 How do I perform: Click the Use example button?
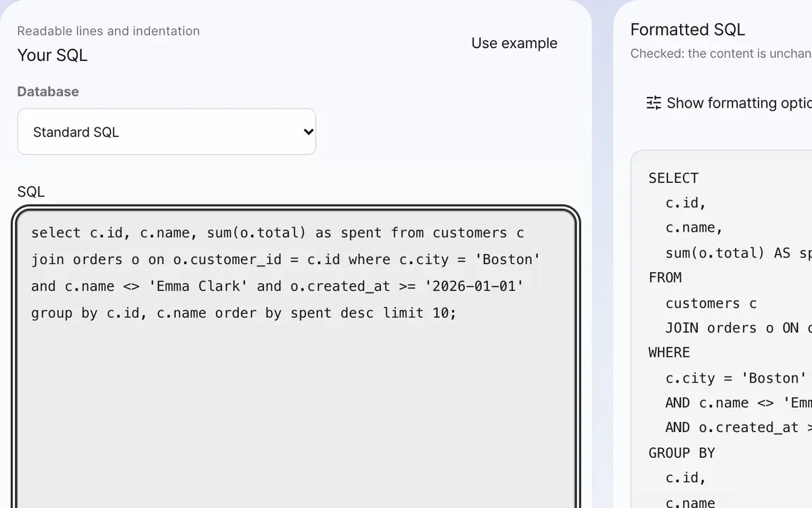514,43
